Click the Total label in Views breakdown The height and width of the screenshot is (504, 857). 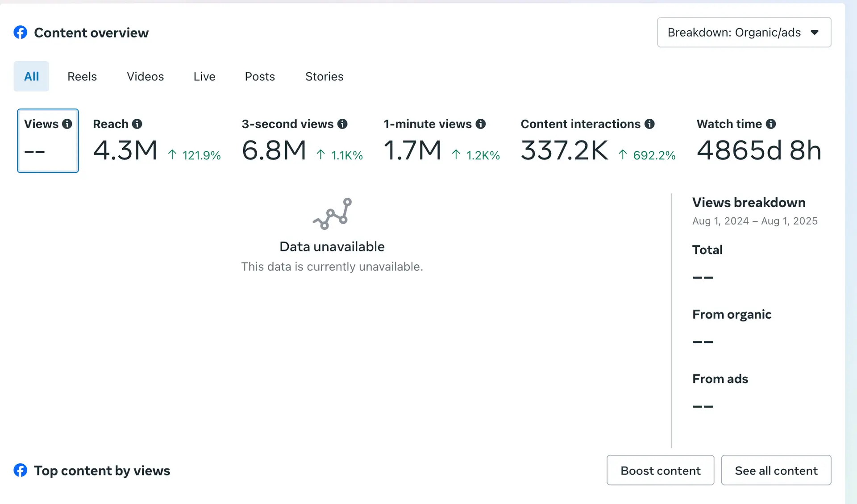(x=707, y=250)
